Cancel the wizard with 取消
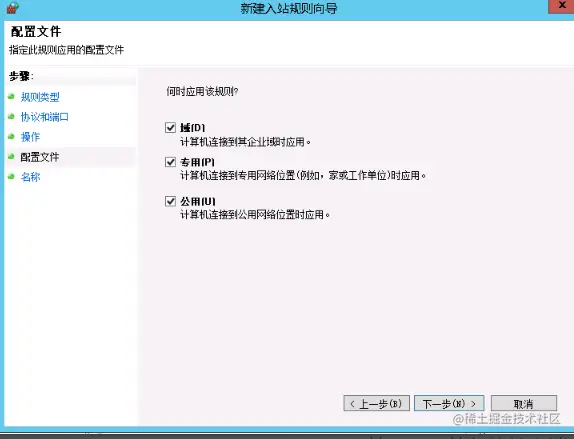Viewport: 574px width, 439px height. coord(524,403)
